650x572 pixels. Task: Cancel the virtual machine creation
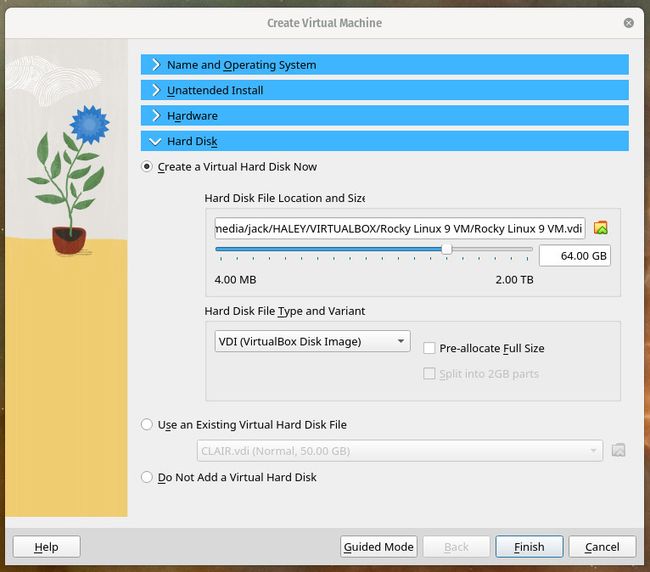602,547
